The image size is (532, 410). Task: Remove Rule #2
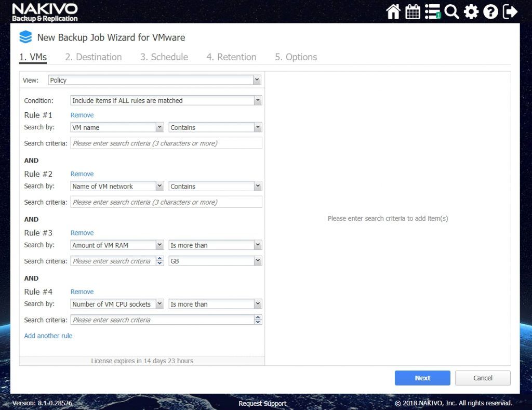pyautogui.click(x=82, y=174)
